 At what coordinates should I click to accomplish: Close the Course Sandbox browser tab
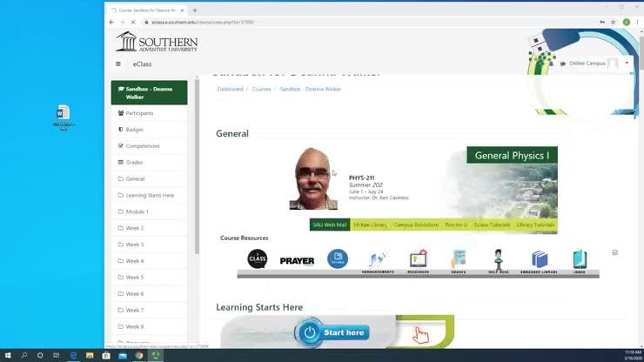(182, 10)
